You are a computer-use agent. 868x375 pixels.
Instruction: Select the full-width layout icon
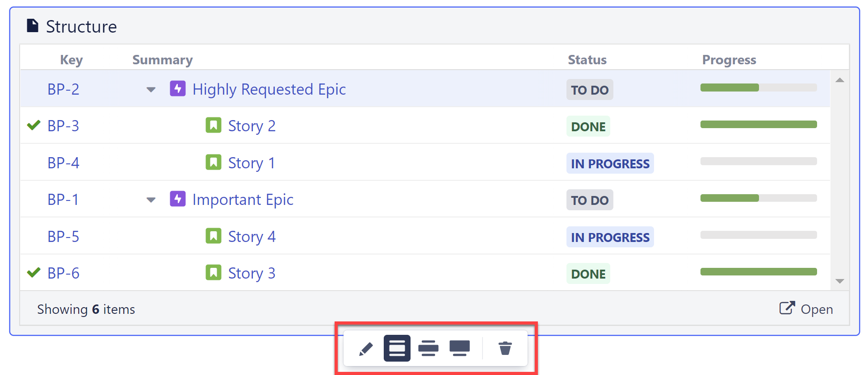[x=397, y=348]
